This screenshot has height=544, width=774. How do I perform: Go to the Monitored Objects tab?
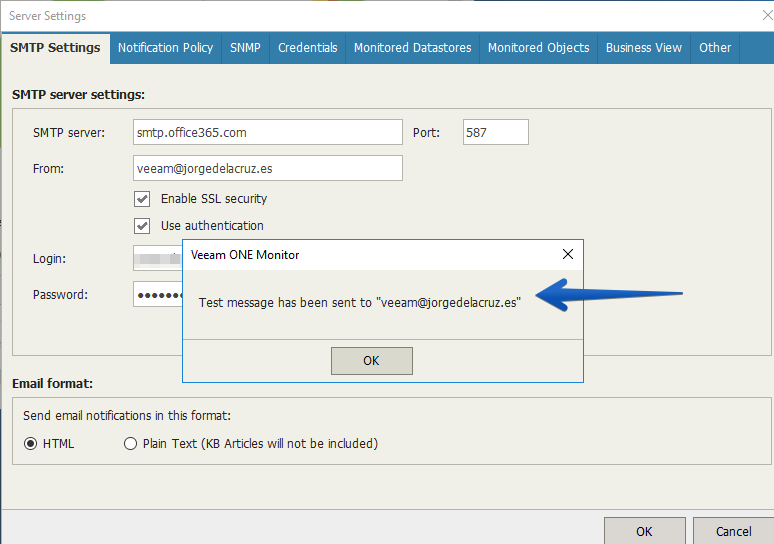tap(539, 48)
